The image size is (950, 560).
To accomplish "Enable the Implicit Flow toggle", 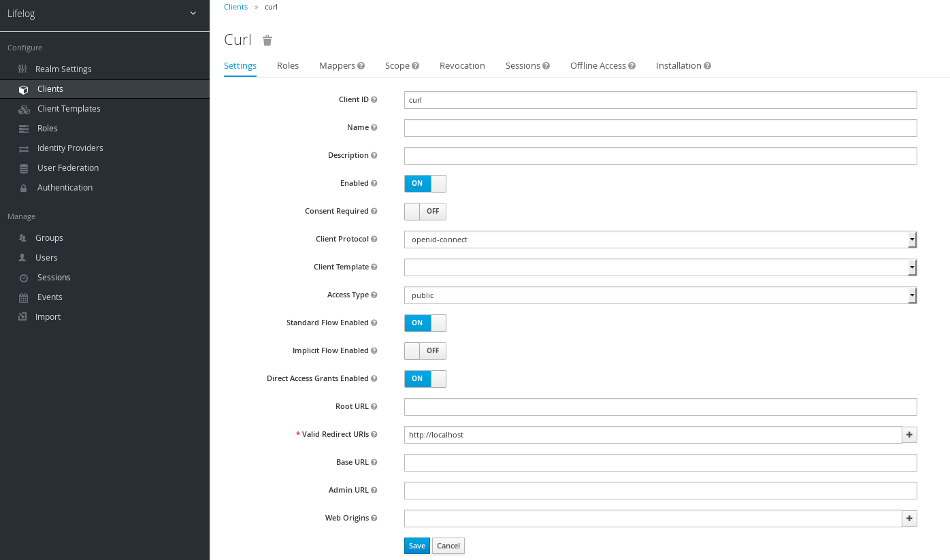I will point(425,351).
